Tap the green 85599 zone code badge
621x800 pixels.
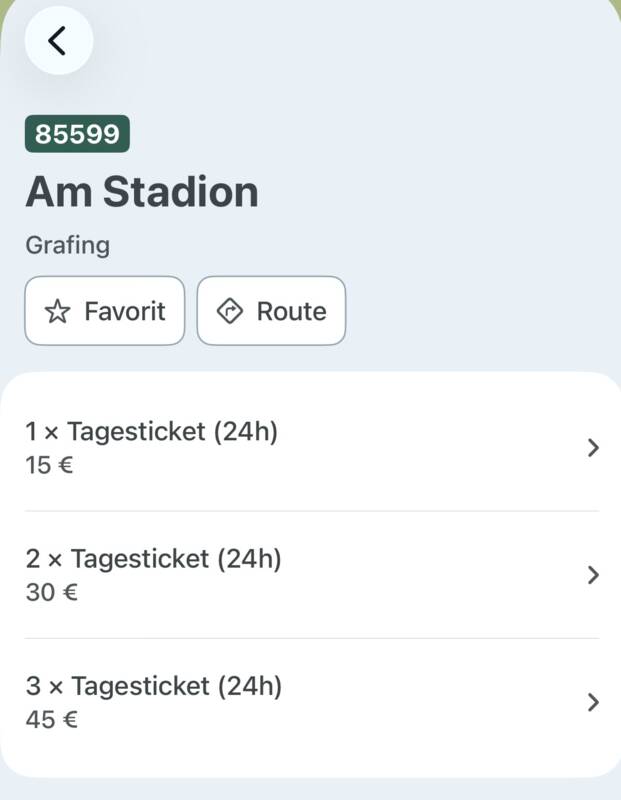pyautogui.click(x=77, y=134)
